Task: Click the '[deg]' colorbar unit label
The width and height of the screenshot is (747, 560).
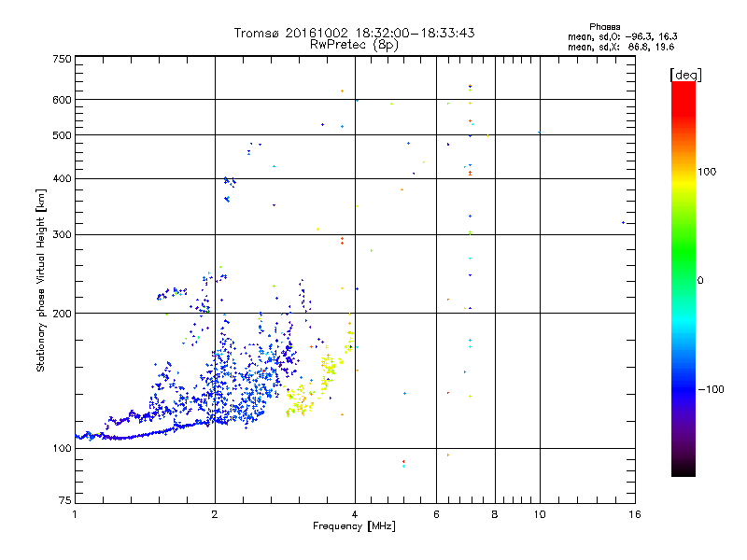Action: tap(685, 75)
